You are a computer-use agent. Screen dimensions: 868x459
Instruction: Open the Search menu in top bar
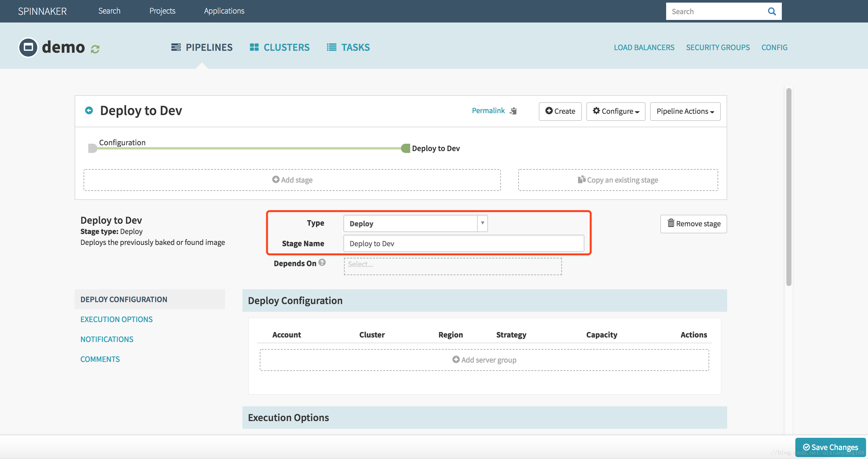[x=109, y=11]
